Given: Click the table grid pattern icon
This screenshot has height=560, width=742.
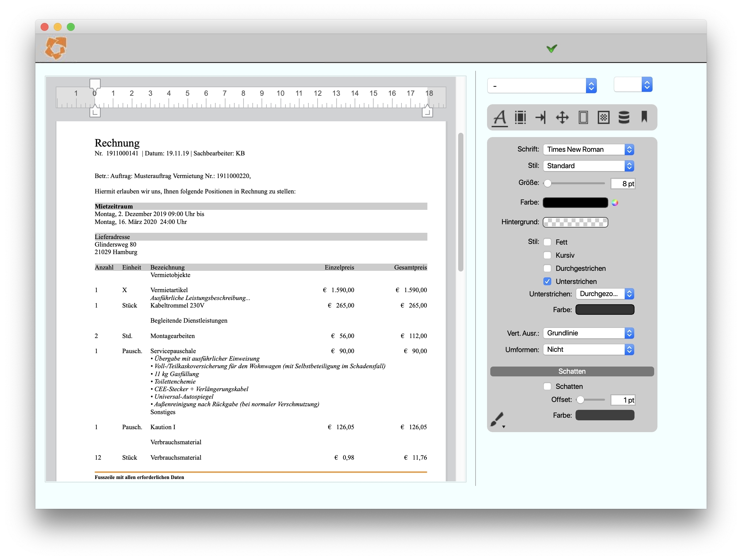Looking at the screenshot, I should point(603,118).
